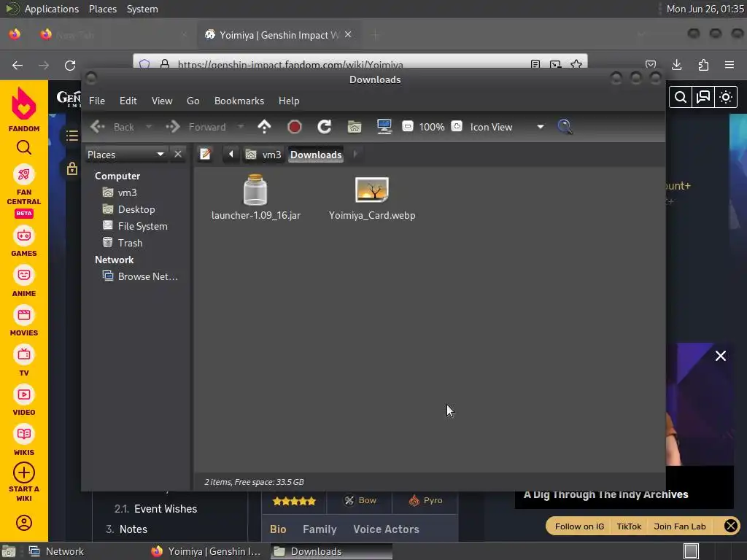
Task: Open the Icon View mode dropdown
Action: point(507,127)
